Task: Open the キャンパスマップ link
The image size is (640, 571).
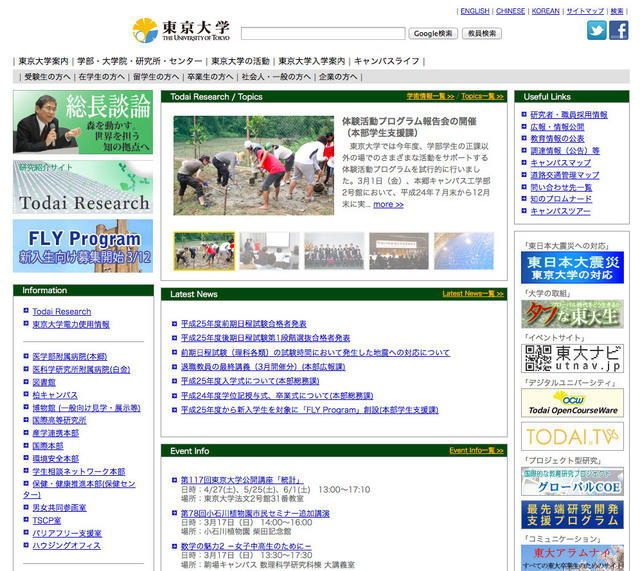Action: tap(560, 163)
